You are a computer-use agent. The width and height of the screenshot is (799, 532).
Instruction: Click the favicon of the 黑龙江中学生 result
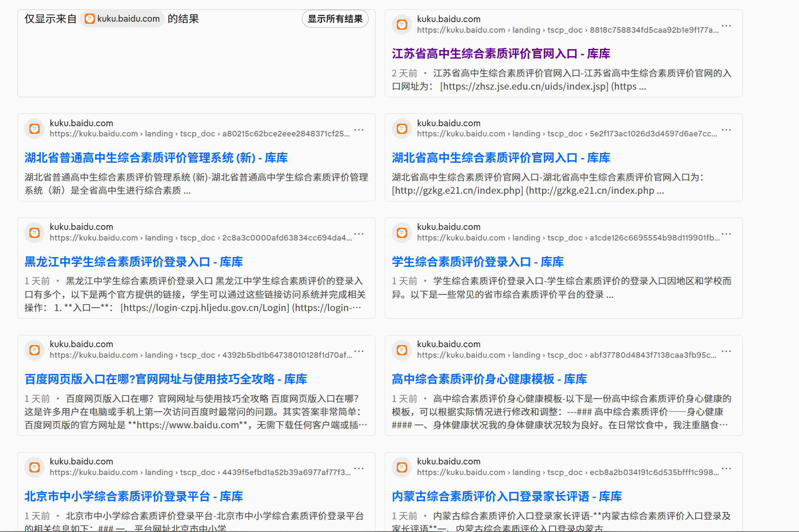click(34, 233)
